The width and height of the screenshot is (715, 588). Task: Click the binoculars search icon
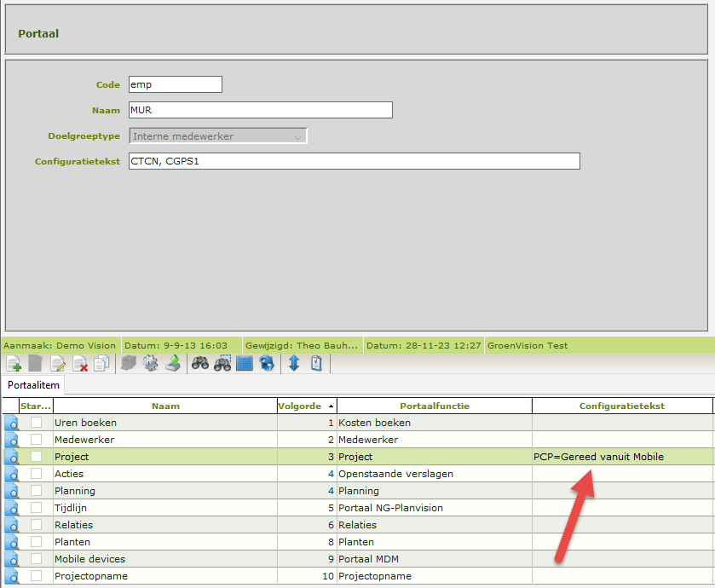click(x=200, y=364)
